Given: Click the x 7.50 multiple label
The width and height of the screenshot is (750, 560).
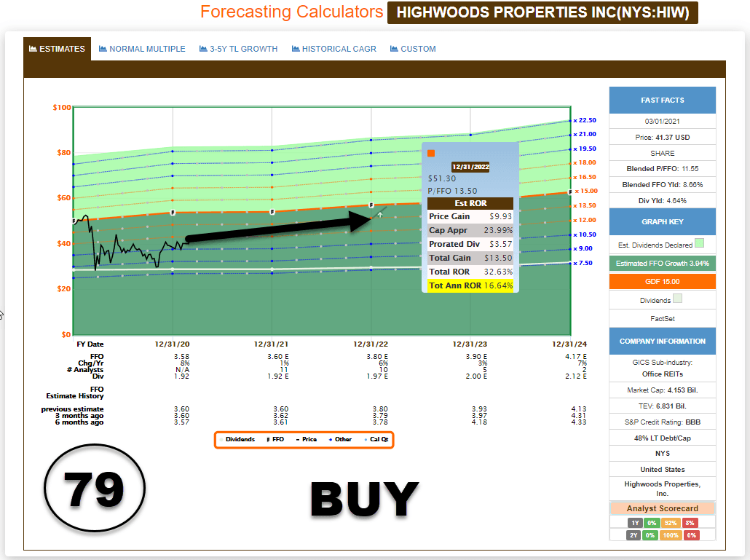Looking at the screenshot, I should point(583,263).
